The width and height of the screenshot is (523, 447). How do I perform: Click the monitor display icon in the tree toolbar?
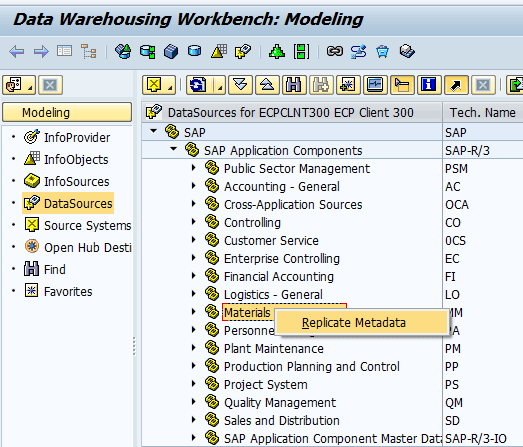[375, 85]
